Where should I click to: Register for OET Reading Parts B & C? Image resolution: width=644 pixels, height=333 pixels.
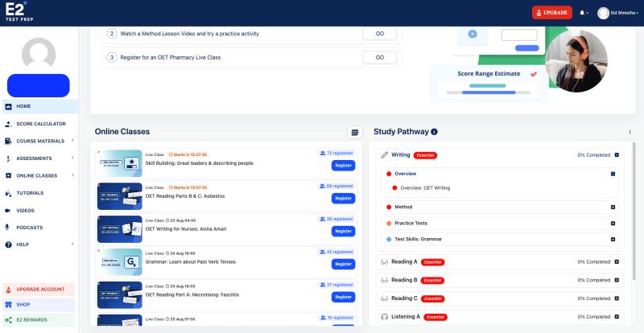point(344,199)
